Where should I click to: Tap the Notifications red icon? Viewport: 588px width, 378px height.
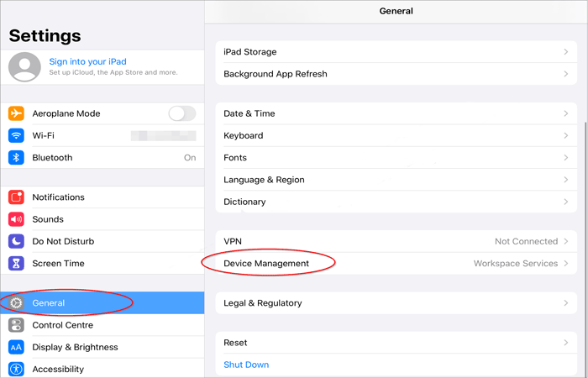16,197
